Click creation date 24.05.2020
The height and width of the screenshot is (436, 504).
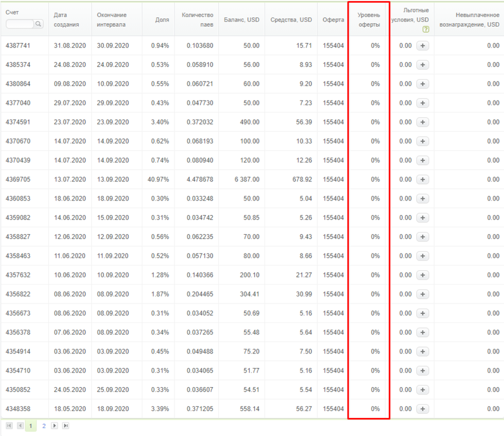pos(70,389)
